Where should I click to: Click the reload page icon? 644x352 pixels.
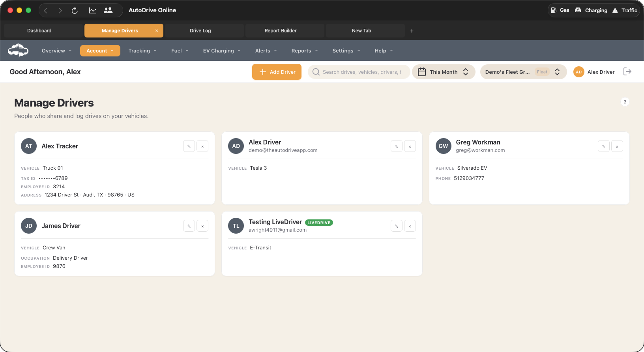point(75,11)
